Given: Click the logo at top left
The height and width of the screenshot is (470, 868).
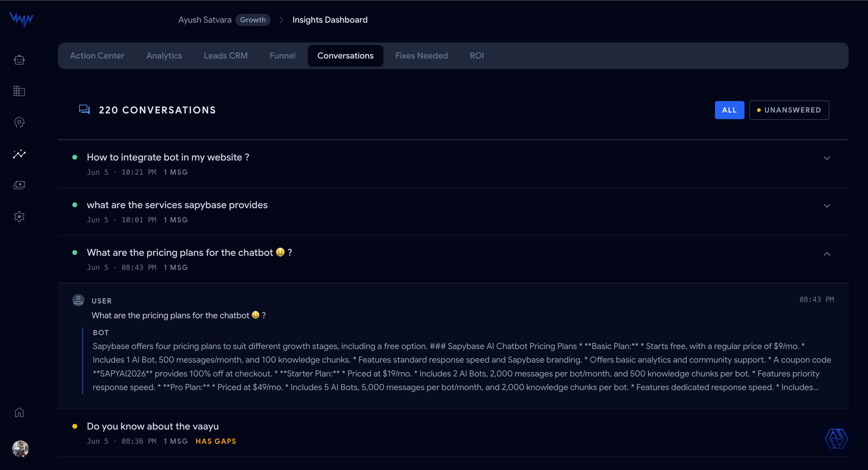Looking at the screenshot, I should point(21,19).
